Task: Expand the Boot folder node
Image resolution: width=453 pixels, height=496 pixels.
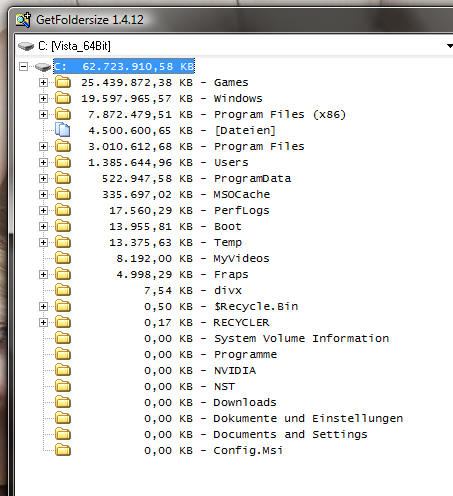Action: click(43, 226)
